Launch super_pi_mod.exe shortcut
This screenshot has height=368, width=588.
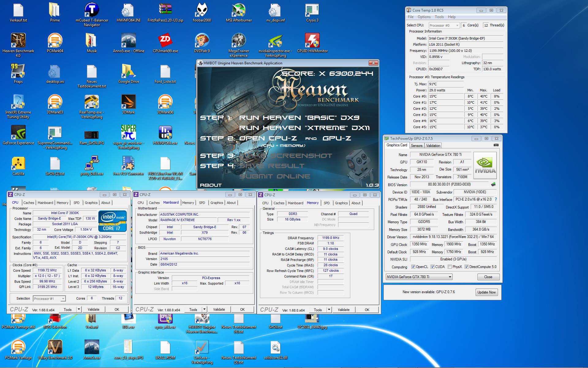(x=128, y=137)
